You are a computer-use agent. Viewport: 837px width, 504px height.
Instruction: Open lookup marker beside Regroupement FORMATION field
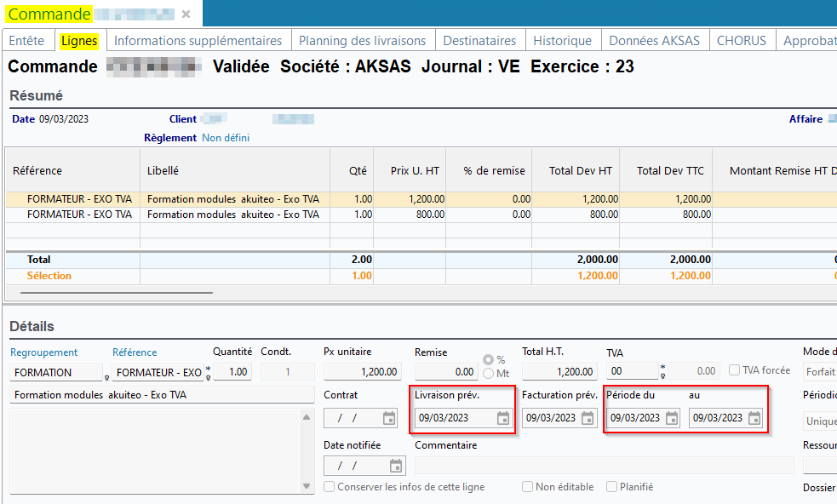[x=106, y=377]
